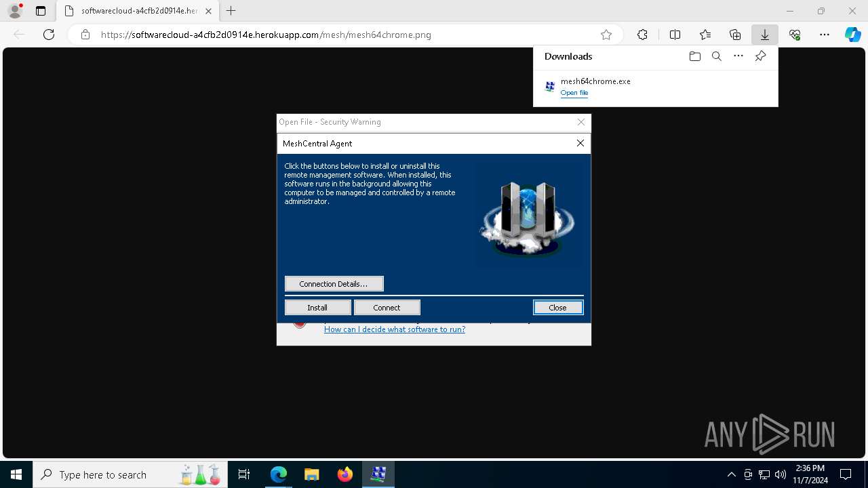
Task: Click the mesh64chrome.exe file icon in Downloads
Action: point(550,87)
